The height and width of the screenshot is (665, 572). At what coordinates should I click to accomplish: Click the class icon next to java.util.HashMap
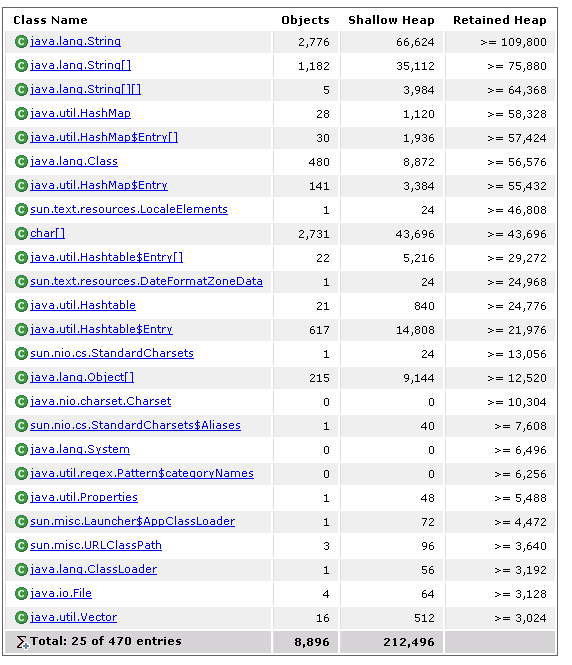coord(21,114)
